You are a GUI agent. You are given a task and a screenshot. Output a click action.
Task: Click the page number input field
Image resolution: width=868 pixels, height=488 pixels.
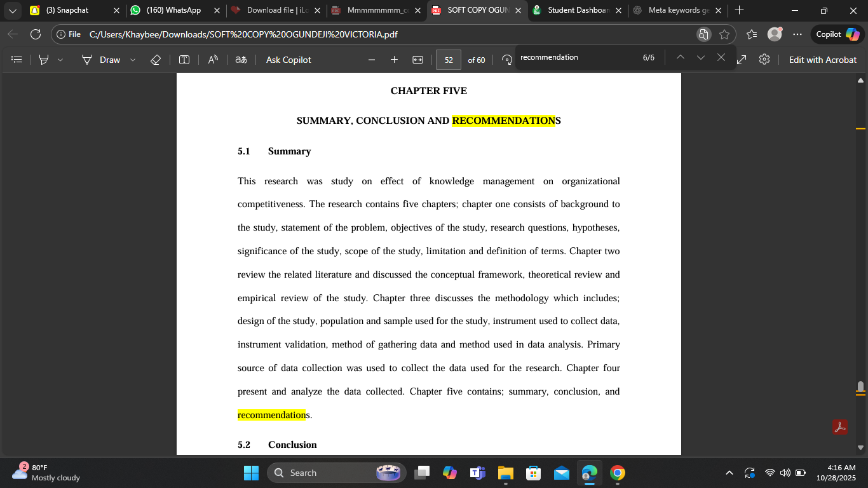pos(449,60)
